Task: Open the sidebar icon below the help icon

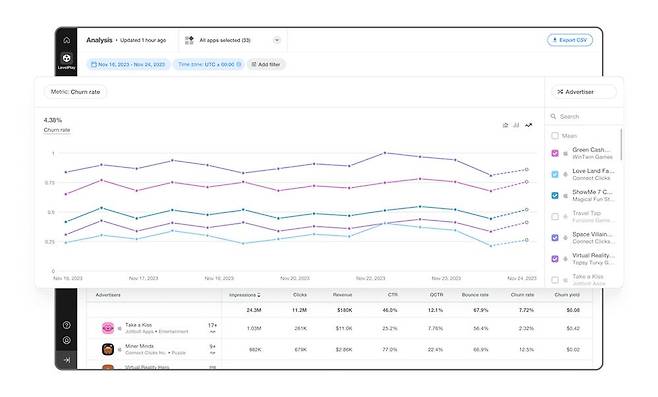Action: (x=66, y=340)
